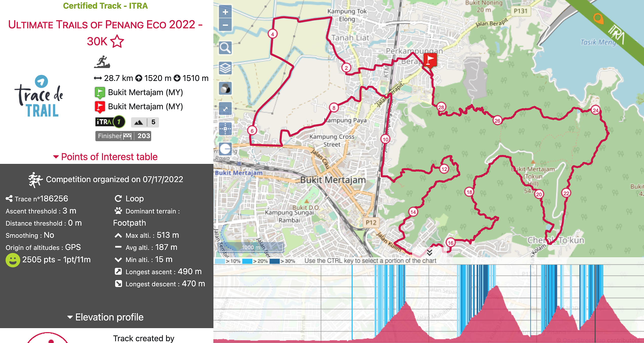Screen dimensions: 644x343
Task: Click the green start flag marker icon
Action: tap(100, 92)
